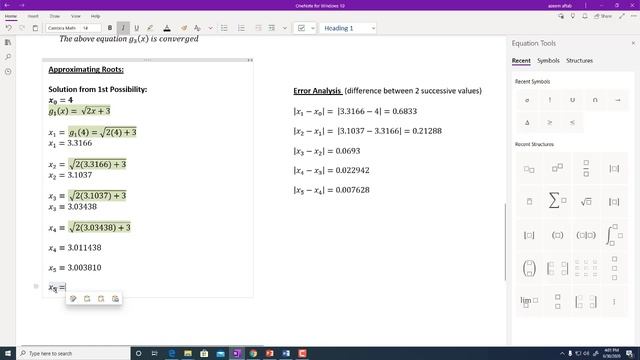
Task: Click the lightbulb Tell Me icon
Action: 573,16
